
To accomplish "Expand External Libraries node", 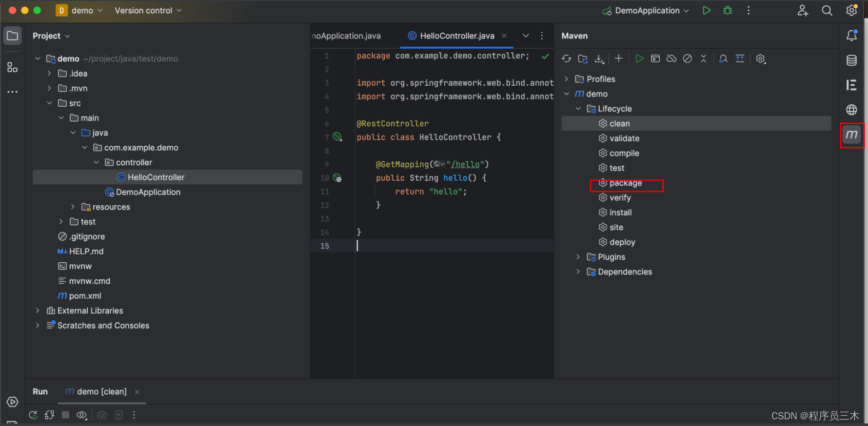I will tap(37, 311).
